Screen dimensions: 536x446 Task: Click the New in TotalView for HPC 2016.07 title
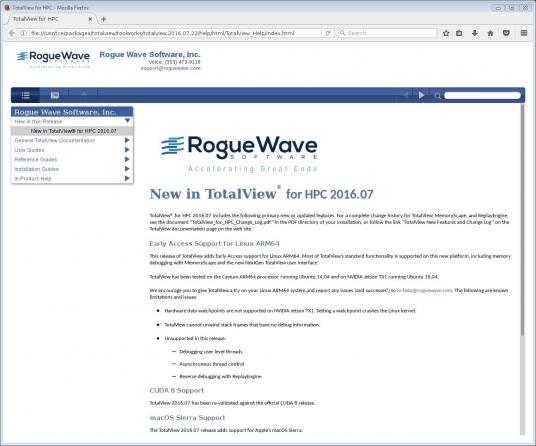point(261,194)
